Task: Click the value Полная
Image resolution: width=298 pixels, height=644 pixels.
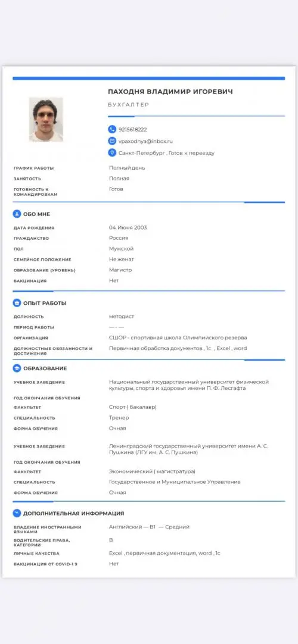Action: [119, 178]
